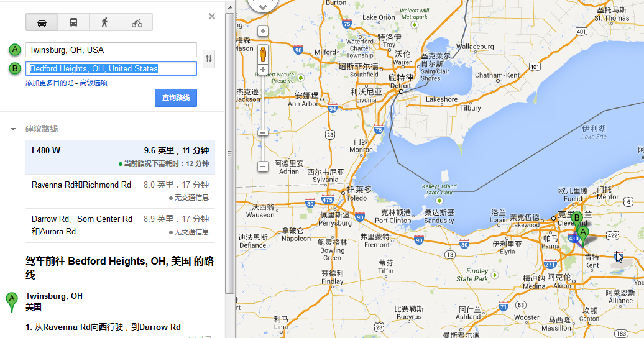Edit the Twinsburg, OH, USA start field
Screen dimensions: 644x338
111,50
